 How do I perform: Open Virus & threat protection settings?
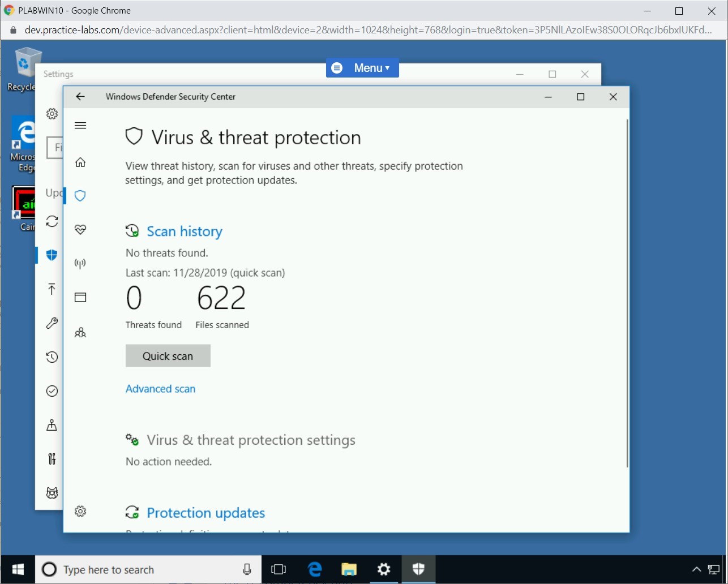click(251, 440)
